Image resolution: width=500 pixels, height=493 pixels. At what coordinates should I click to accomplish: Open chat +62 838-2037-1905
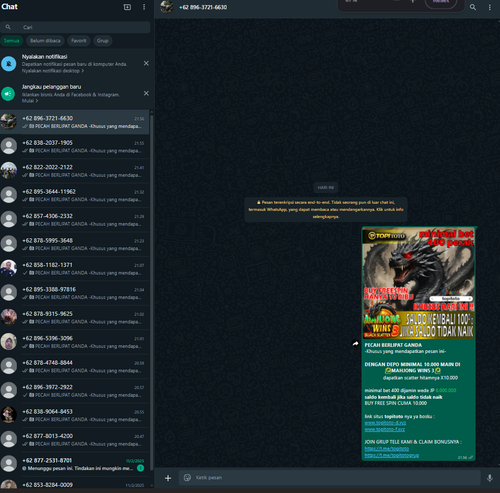point(75,146)
